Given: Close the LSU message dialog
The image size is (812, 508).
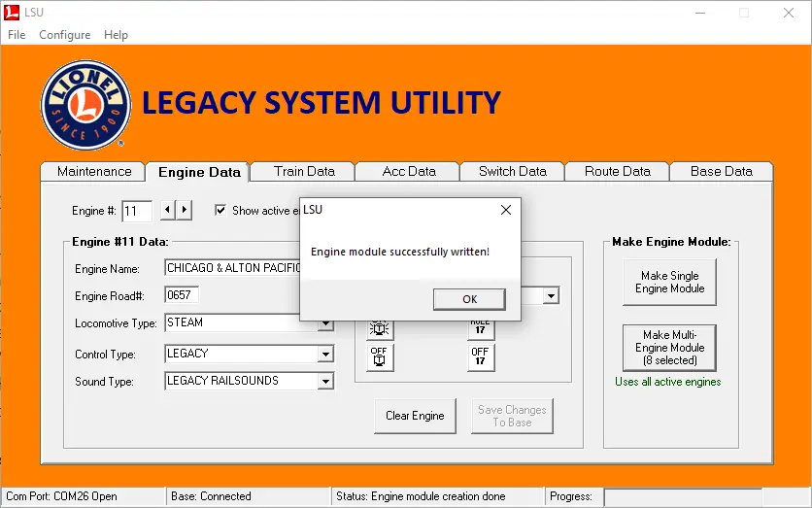Looking at the screenshot, I should [506, 210].
